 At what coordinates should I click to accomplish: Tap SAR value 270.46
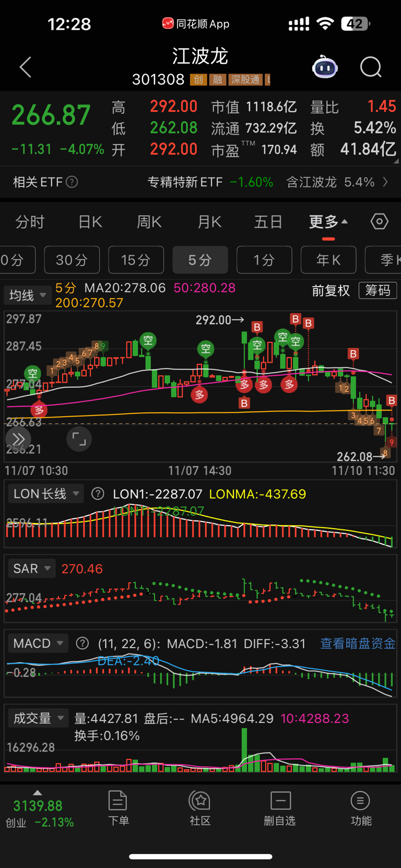pos(82,568)
